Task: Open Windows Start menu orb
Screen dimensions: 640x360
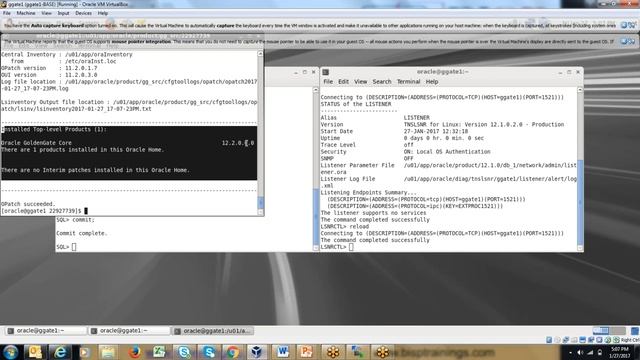Action: (11, 352)
